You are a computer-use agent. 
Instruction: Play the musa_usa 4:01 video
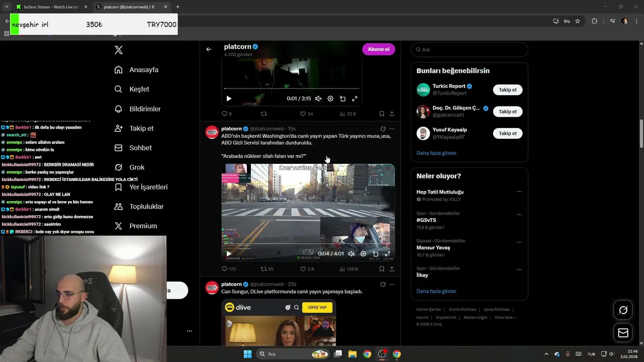point(229,254)
